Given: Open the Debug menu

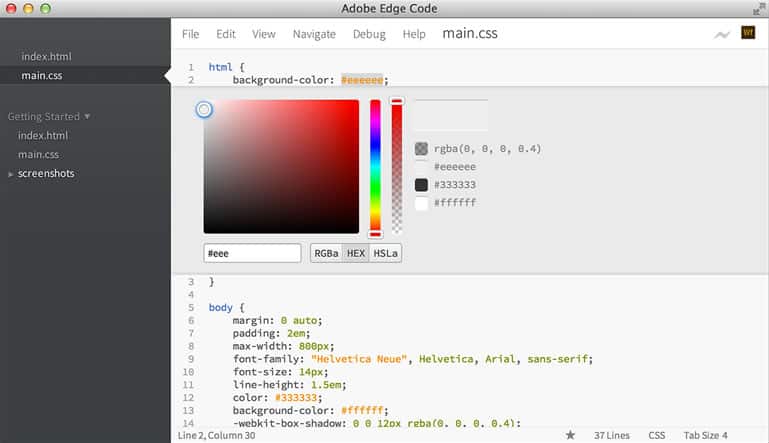Looking at the screenshot, I should [x=369, y=34].
